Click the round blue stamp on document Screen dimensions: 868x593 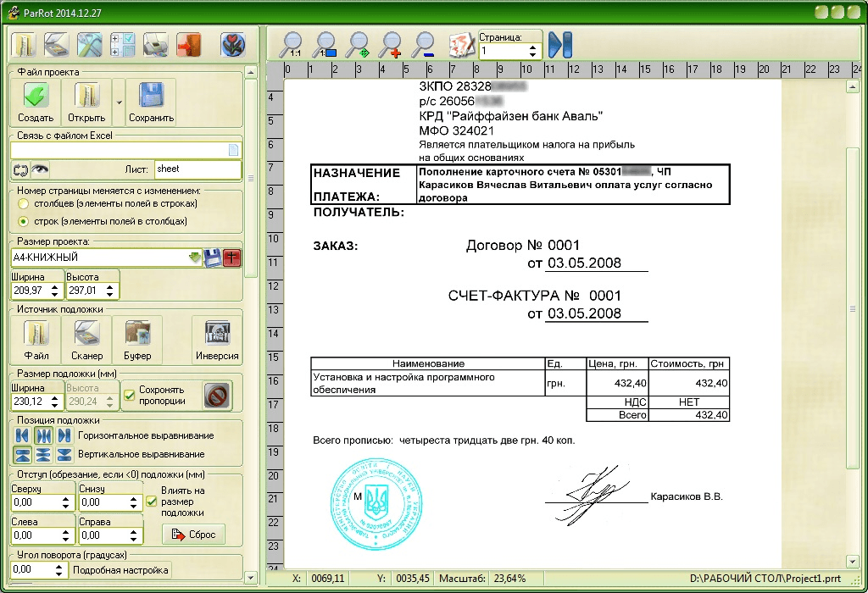(x=376, y=503)
